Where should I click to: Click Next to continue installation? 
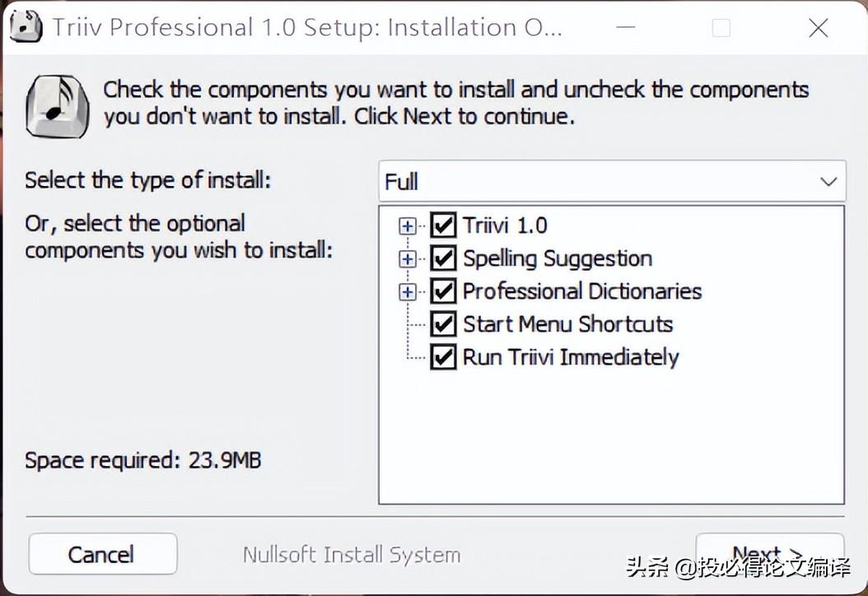click(769, 553)
